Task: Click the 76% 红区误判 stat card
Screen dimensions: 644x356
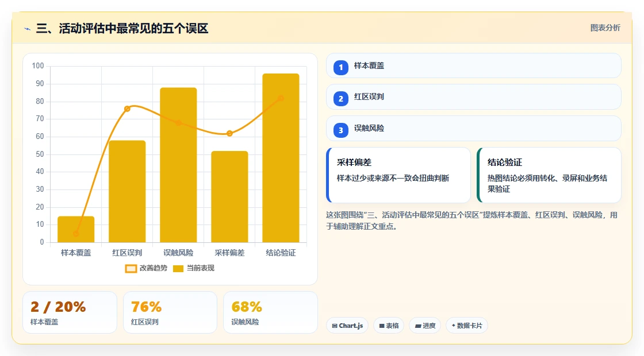Action: tap(170, 312)
